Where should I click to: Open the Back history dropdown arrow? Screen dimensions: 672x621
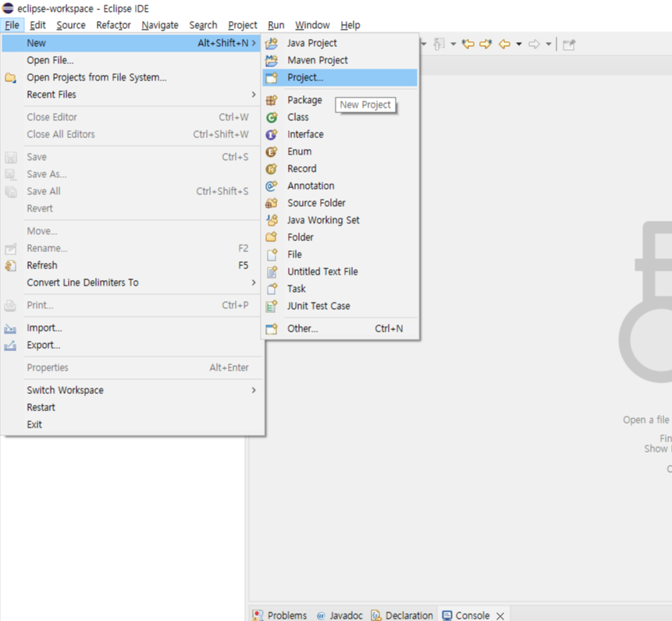pyautogui.click(x=518, y=44)
